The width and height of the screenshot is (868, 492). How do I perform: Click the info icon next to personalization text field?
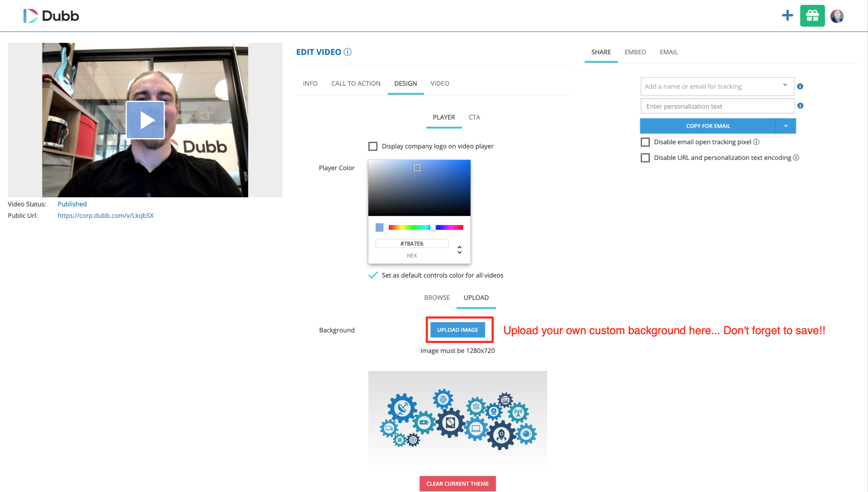(x=800, y=106)
